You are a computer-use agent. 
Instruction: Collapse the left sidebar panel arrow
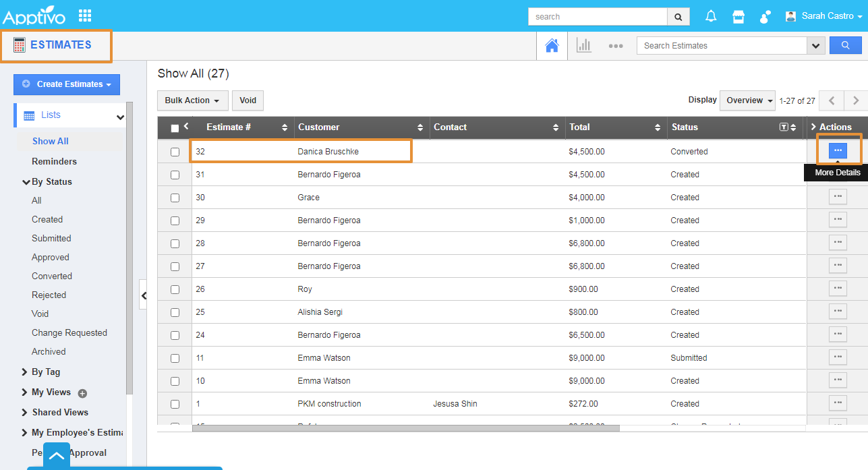[143, 295]
